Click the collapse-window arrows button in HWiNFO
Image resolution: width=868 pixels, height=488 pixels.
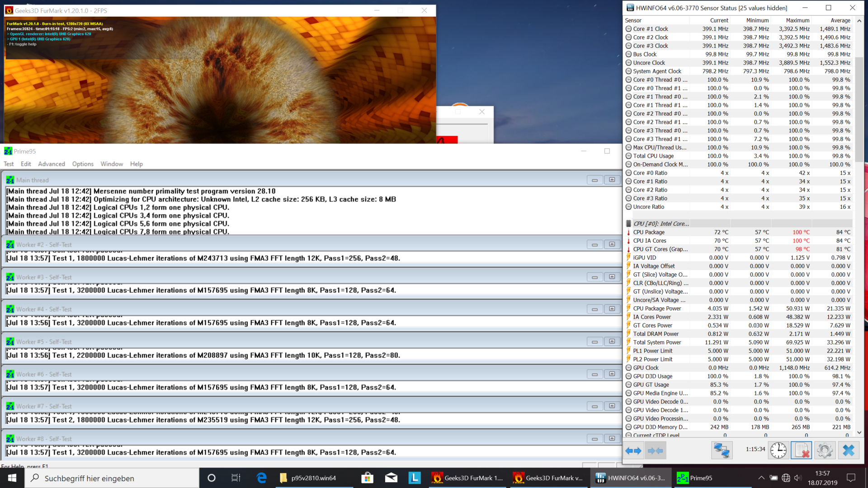click(655, 450)
